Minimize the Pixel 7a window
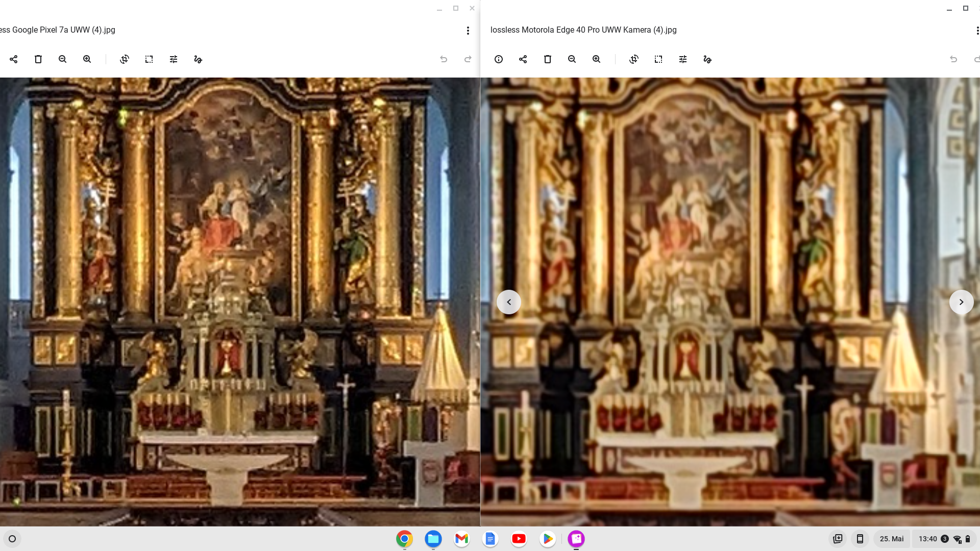 click(x=439, y=9)
